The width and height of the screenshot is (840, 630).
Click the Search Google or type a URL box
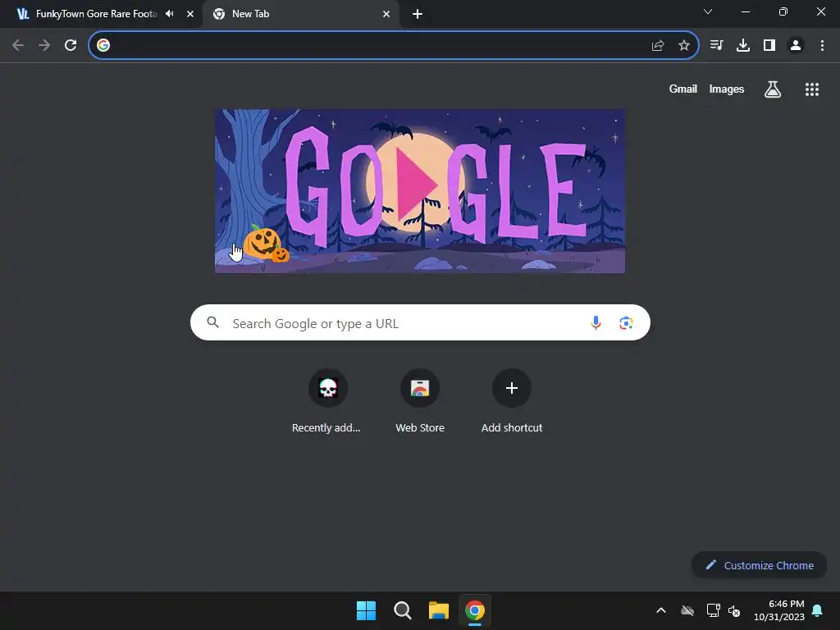coord(420,322)
